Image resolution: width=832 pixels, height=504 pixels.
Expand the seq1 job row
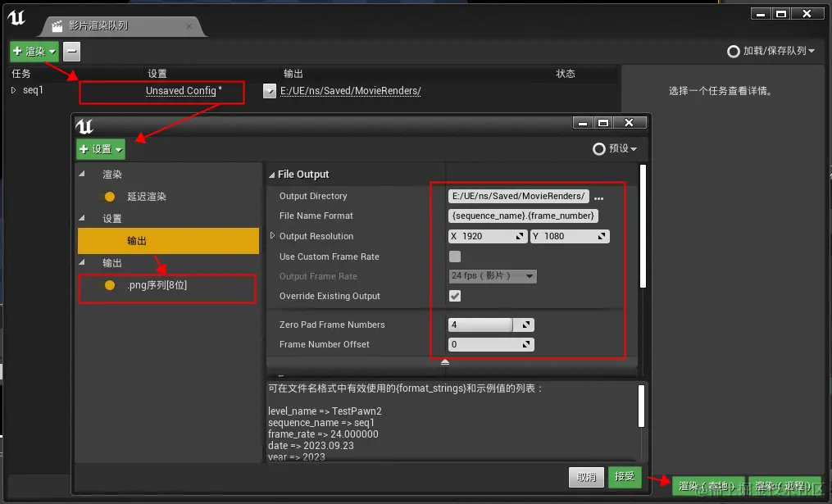point(14,90)
